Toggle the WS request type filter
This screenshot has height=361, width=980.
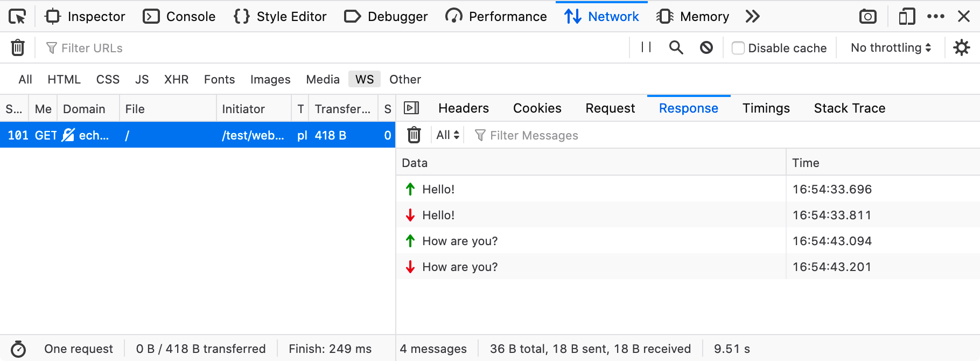pos(364,79)
